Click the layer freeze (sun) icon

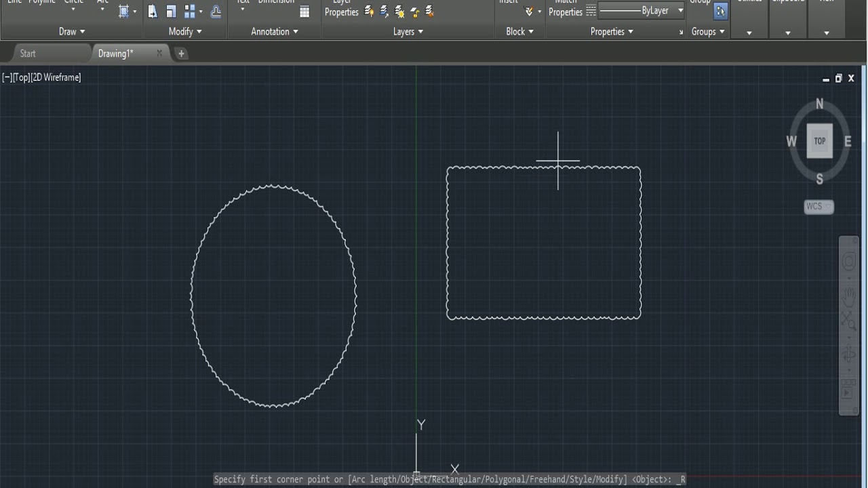tap(399, 11)
